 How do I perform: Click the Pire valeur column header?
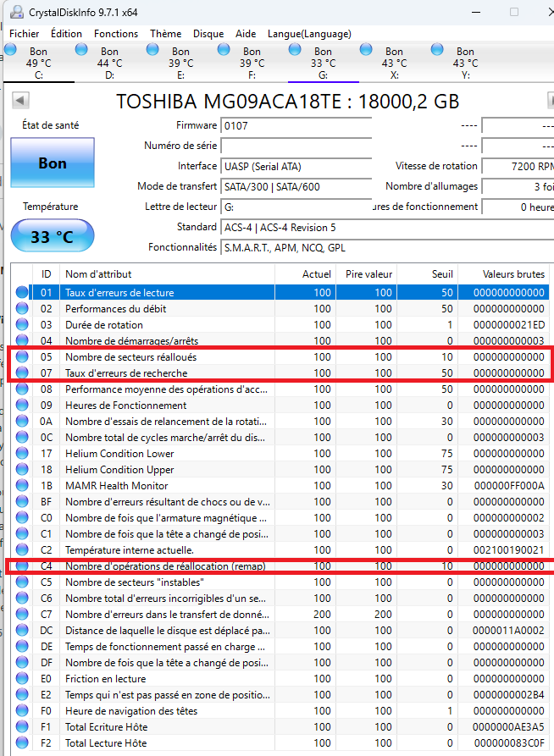pos(366,273)
